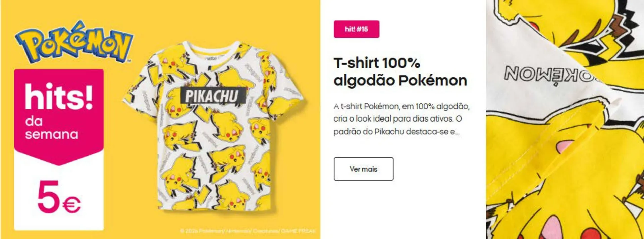
Task: Select the black PIKACHU label on shirt
Action: pyautogui.click(x=213, y=96)
